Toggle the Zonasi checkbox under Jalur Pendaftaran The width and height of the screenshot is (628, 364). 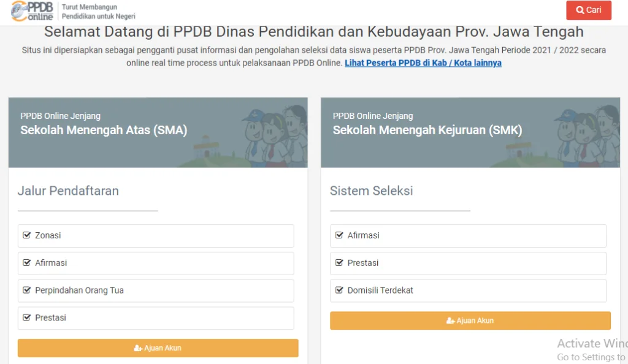[x=26, y=235]
